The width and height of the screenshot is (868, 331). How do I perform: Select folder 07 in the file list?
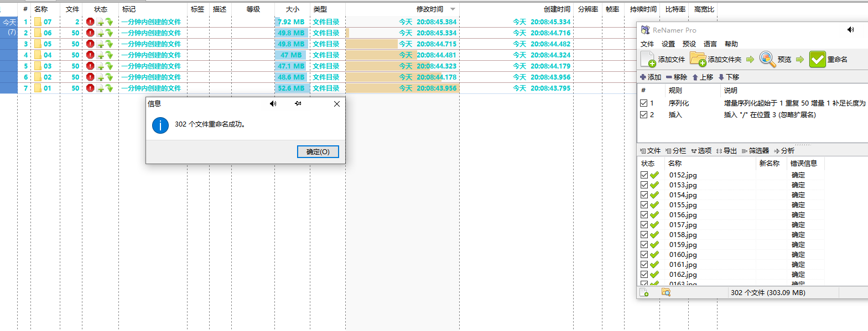coord(48,22)
